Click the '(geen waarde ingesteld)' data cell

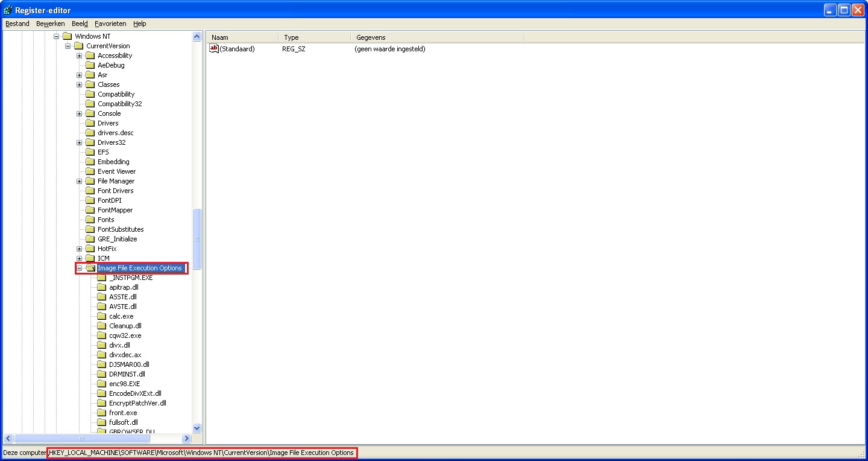390,49
